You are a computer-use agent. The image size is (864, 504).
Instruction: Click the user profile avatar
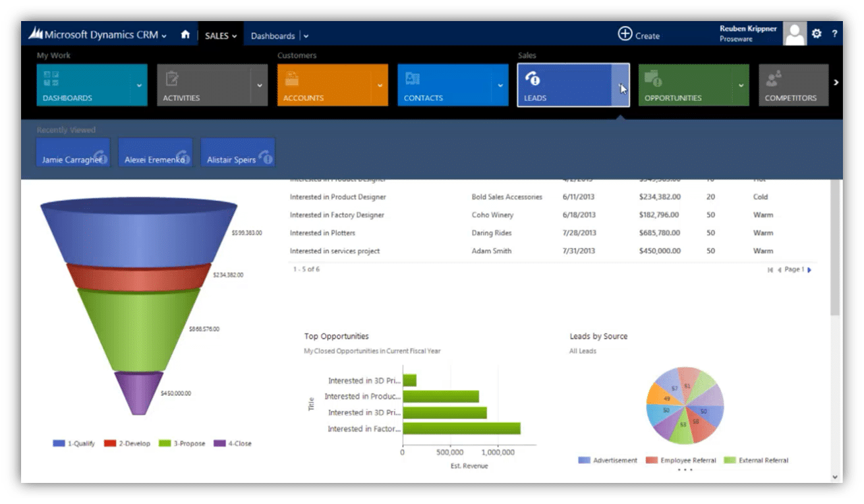(795, 34)
